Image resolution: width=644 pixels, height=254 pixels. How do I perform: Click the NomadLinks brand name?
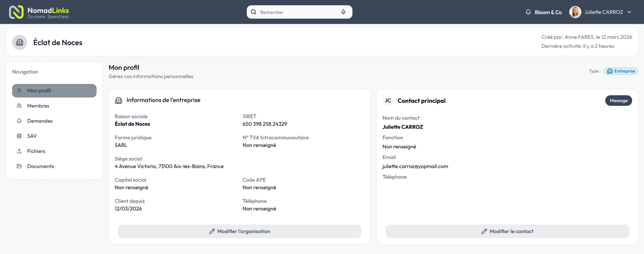48,10
